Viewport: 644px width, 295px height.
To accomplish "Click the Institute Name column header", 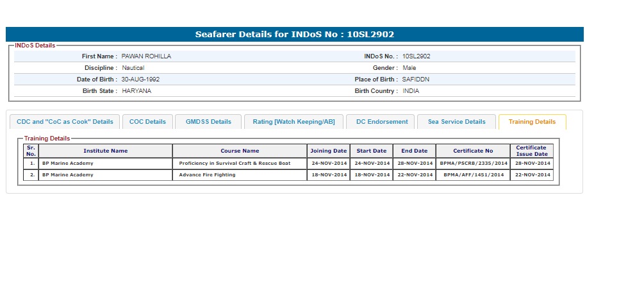I will point(106,151).
